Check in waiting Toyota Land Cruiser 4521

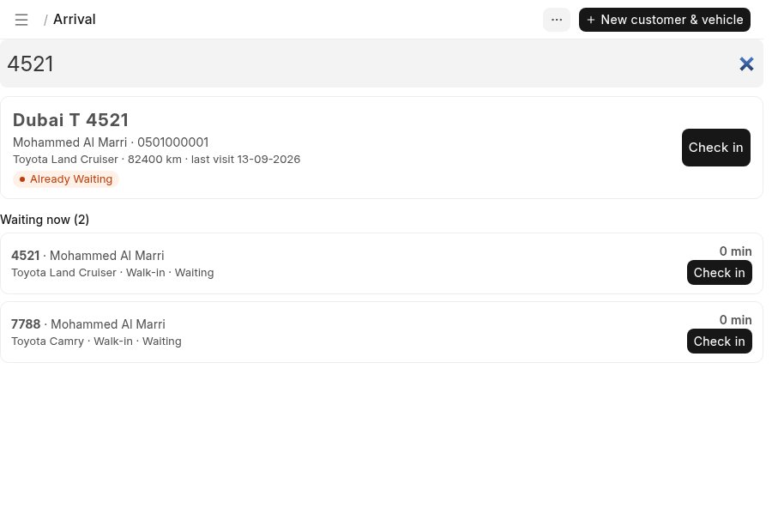pyautogui.click(x=720, y=272)
